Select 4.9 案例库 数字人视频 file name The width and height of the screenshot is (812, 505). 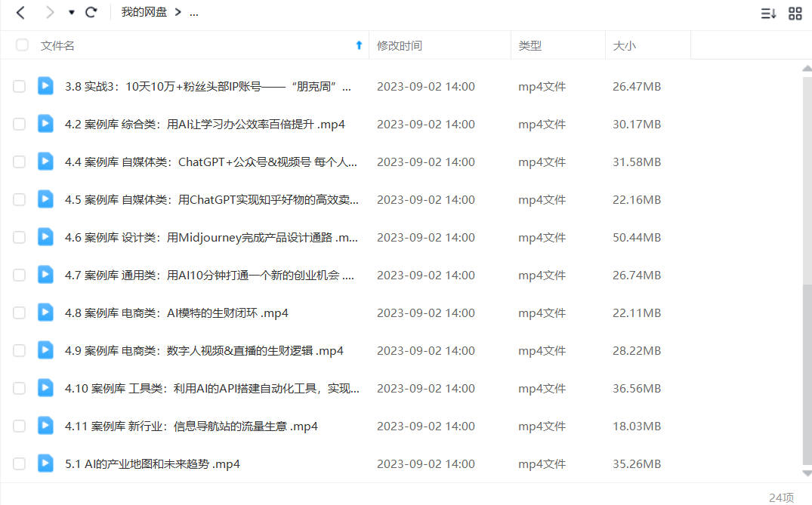point(204,351)
